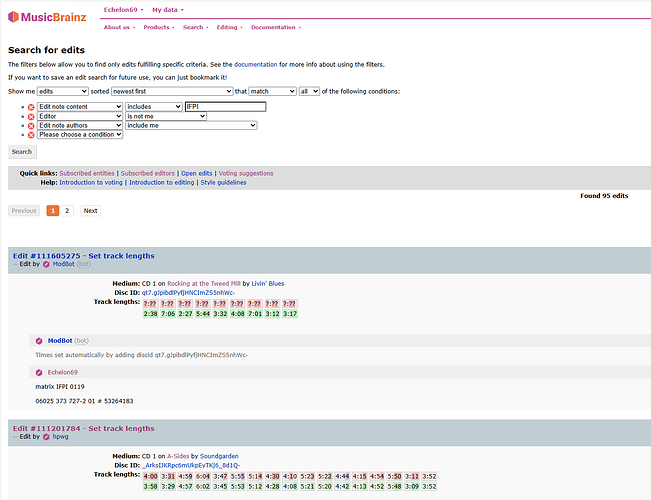The image size is (651, 500).
Task: Open the Documentation menu
Action: click(x=276, y=27)
